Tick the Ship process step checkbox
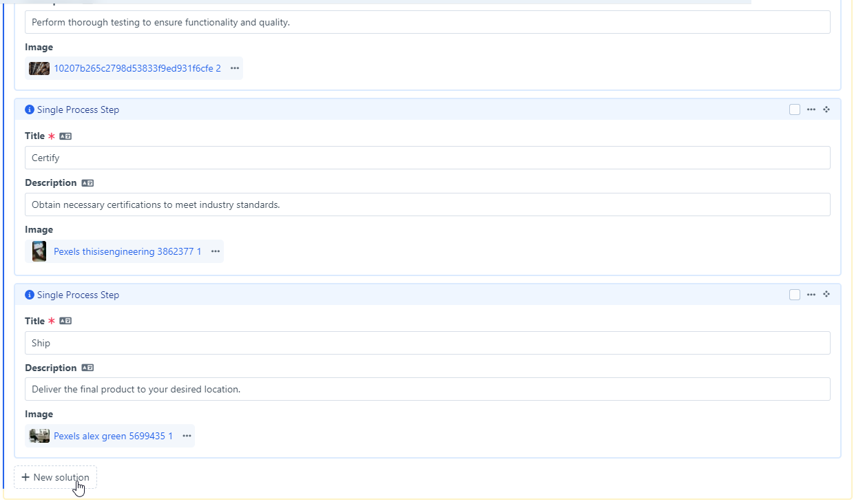This screenshot has width=854, height=504. pyautogui.click(x=795, y=295)
